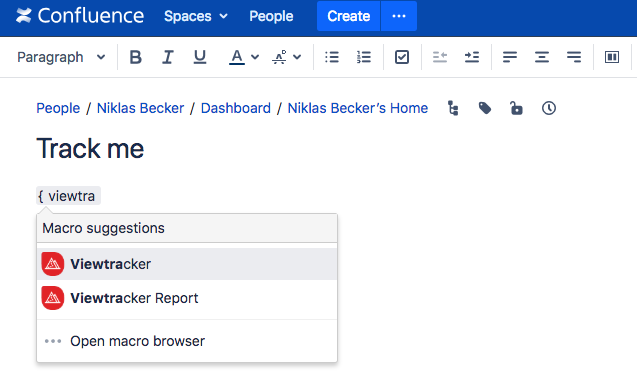637x384 pixels.
Task: Insert a task list checkbox
Action: pyautogui.click(x=402, y=57)
